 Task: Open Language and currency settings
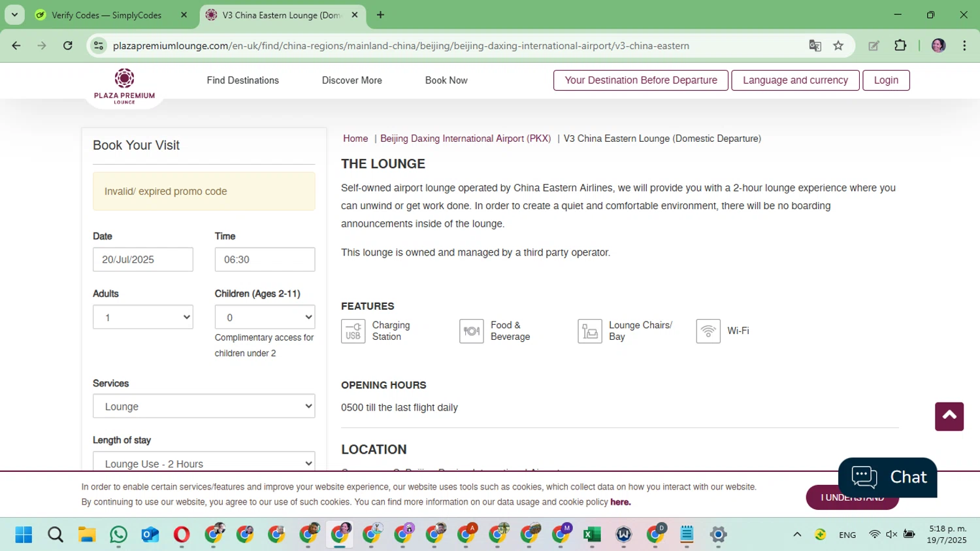[x=795, y=80]
